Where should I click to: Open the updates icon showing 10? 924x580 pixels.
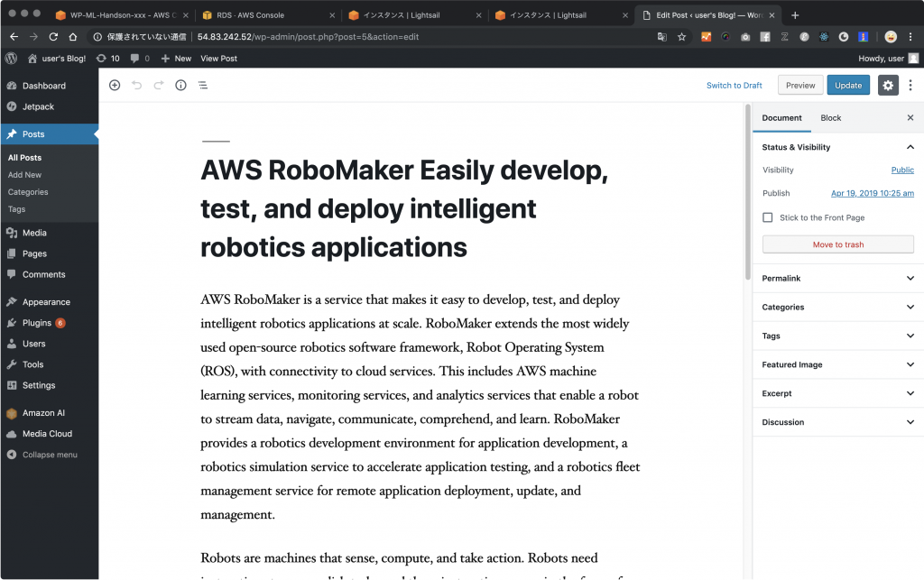point(108,59)
